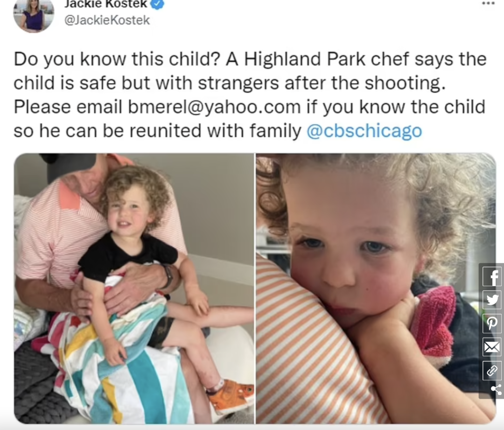504x430 pixels.
Task: Click the "Do you know this child?" sentence
Action: click(117, 59)
